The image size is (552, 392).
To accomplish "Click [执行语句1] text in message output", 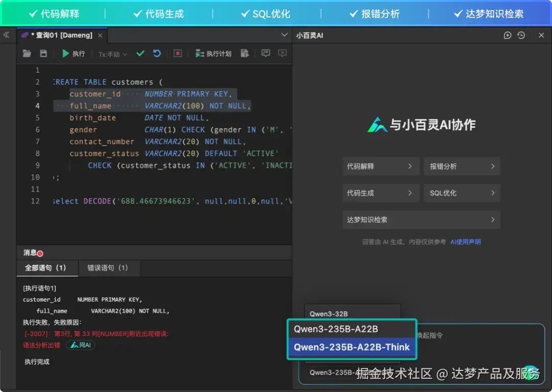I will [x=39, y=289].
